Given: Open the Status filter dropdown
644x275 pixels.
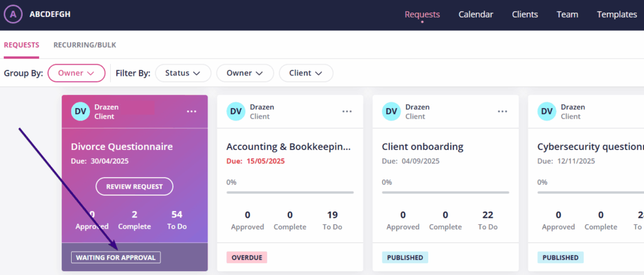Looking at the screenshot, I should coord(182,73).
